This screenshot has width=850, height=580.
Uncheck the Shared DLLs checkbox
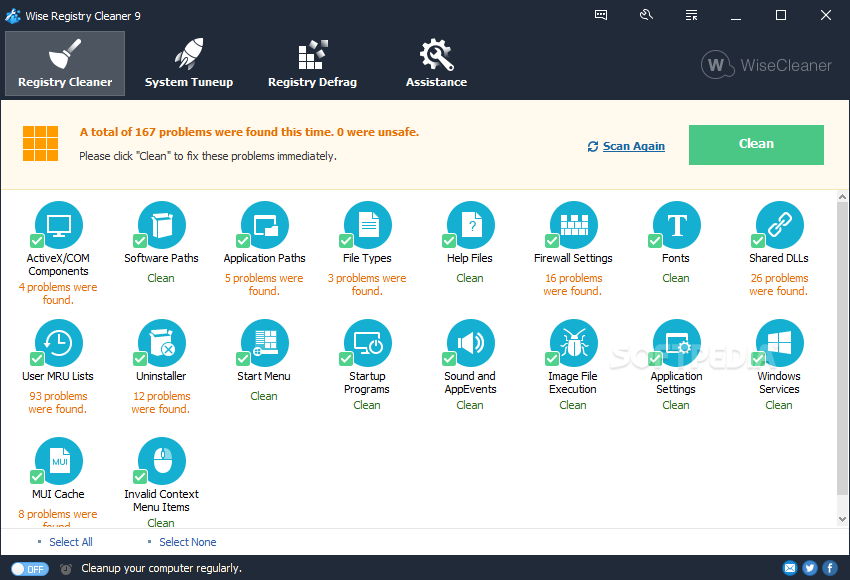[758, 241]
